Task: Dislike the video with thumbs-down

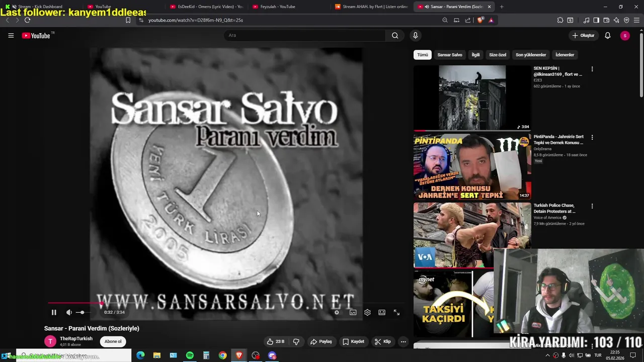Action: [x=296, y=341]
